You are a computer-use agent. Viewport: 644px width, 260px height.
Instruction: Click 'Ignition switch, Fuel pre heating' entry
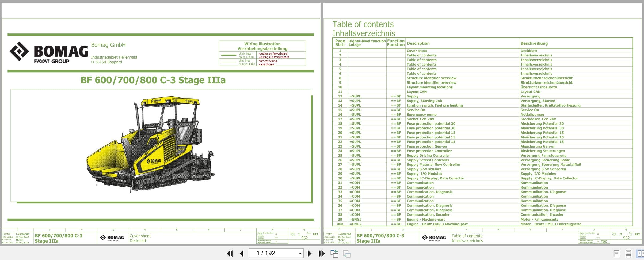435,105
